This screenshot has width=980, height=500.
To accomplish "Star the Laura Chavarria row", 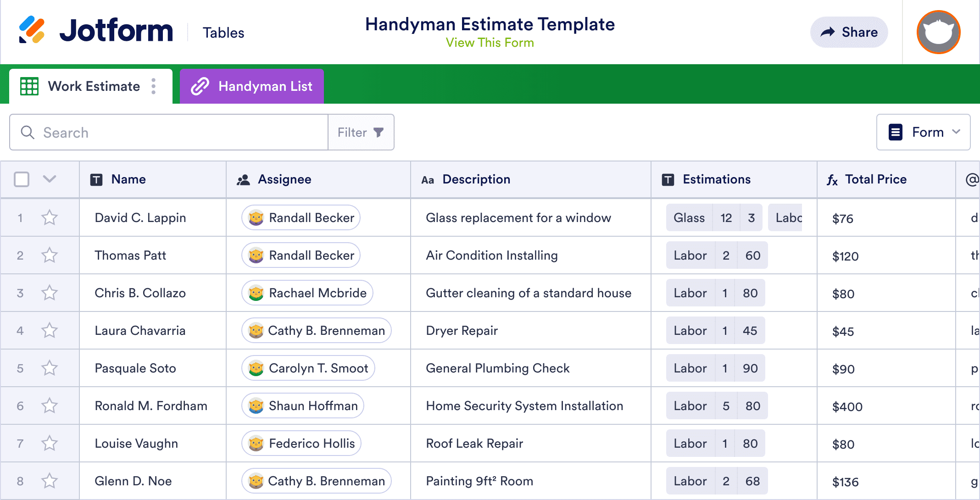I will point(50,330).
